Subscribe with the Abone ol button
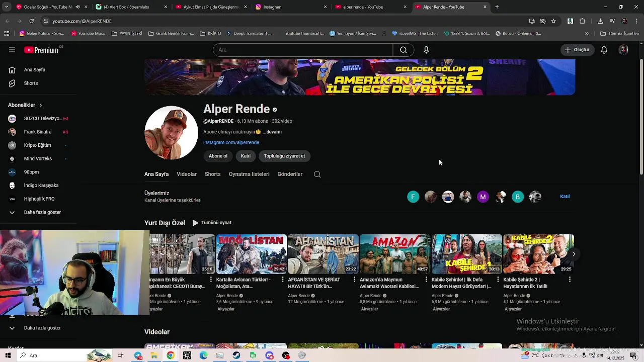Image resolution: width=644 pixels, height=362 pixels. (x=218, y=156)
